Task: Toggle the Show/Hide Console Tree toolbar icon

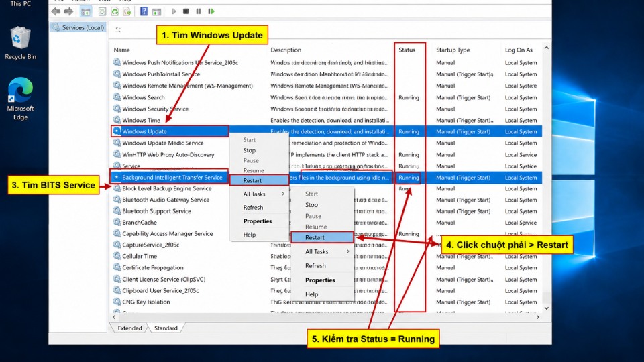Action: 85,11
